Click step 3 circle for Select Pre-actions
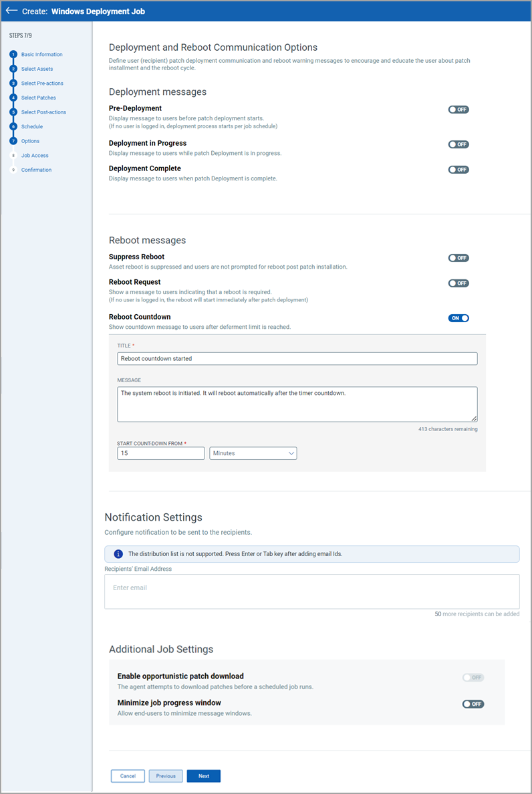Viewport: 532px width, 794px height. point(13,83)
